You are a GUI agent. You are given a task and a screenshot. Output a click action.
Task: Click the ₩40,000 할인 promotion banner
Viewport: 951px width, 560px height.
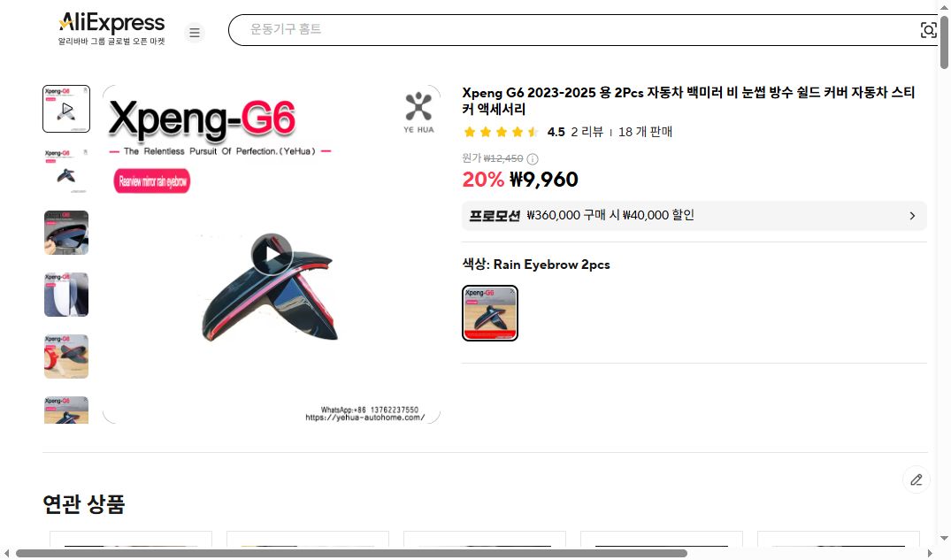pyautogui.click(x=694, y=215)
